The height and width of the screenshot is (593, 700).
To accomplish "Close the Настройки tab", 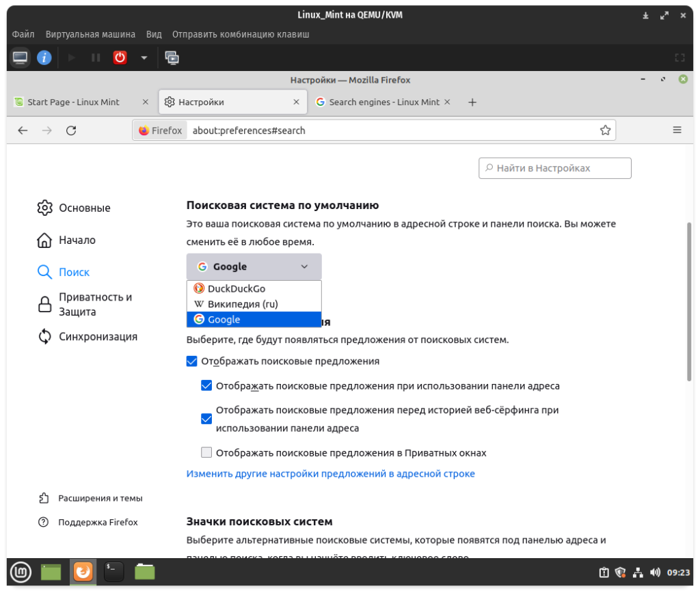I will click(x=296, y=102).
